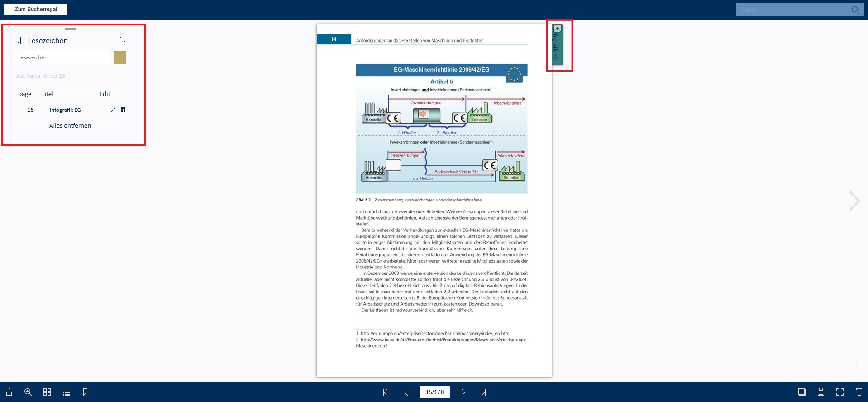Click the Infografik EG tab on page edge

(x=558, y=44)
